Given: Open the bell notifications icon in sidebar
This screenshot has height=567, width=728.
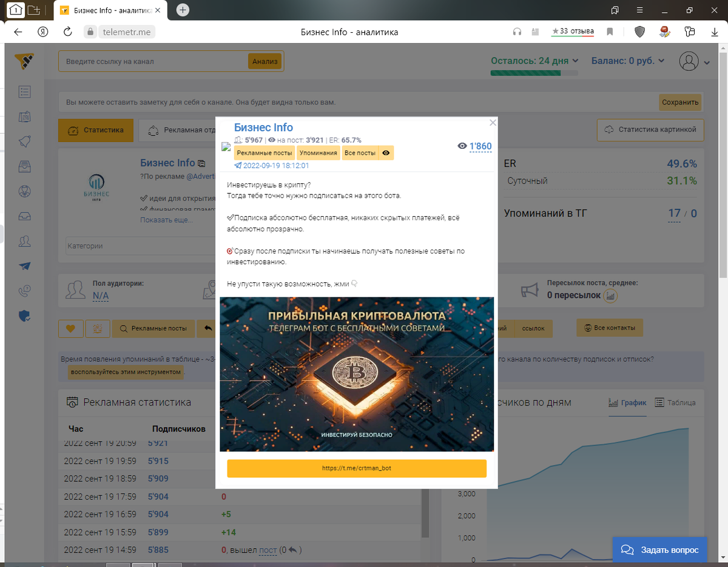Looking at the screenshot, I should click(24, 141).
